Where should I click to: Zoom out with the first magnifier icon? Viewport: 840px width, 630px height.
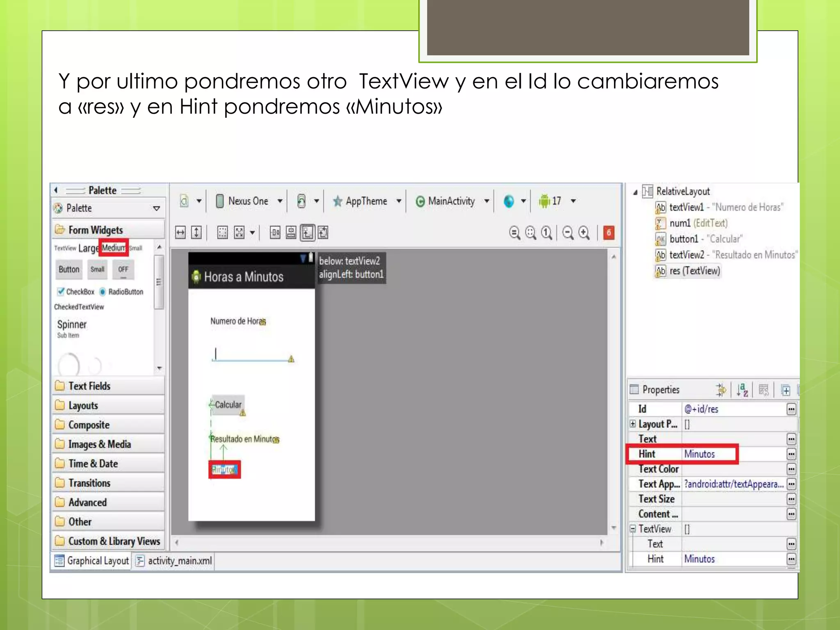(x=514, y=233)
